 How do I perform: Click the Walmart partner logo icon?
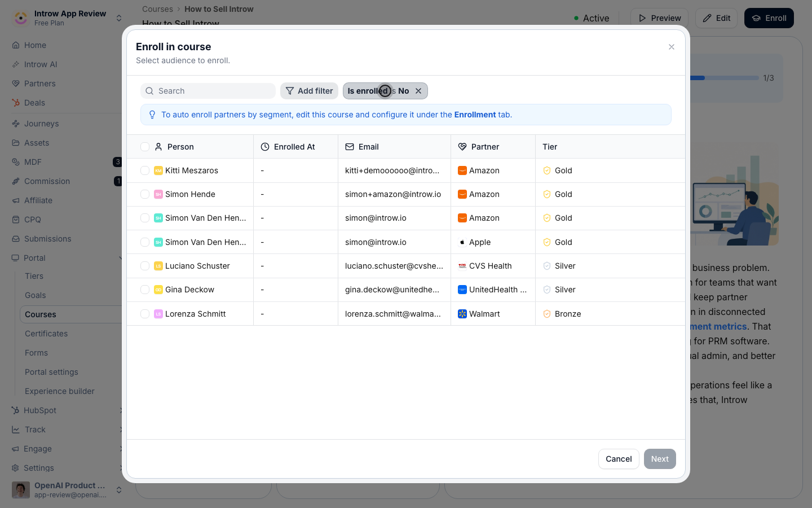tap(462, 314)
